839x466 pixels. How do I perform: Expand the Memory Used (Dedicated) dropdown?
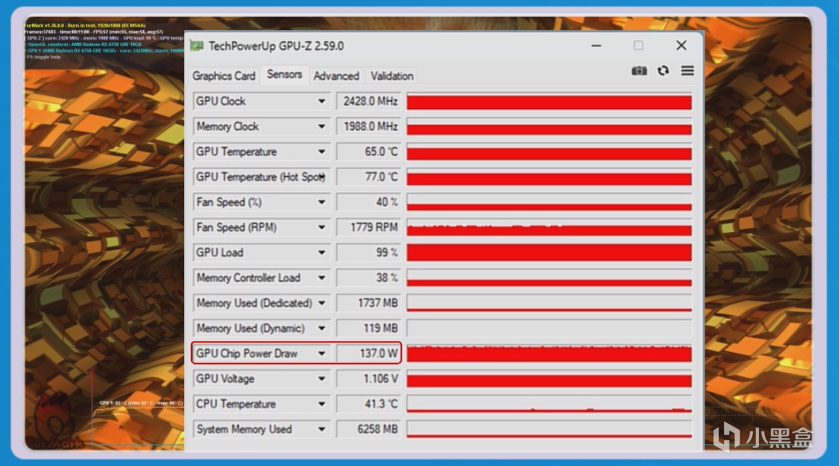click(x=322, y=303)
